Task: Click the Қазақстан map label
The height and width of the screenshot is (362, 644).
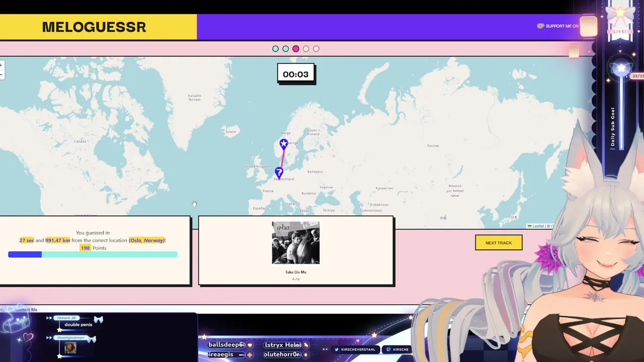Action: click(384, 188)
